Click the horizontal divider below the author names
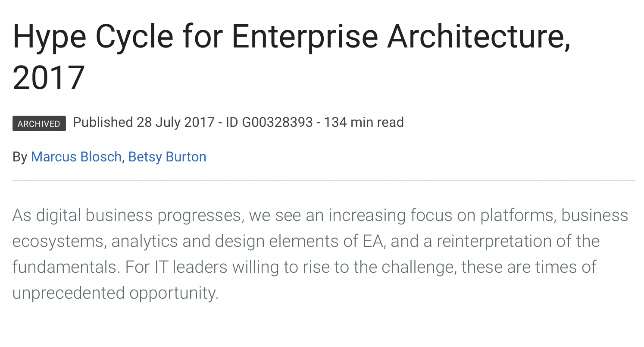The height and width of the screenshot is (347, 644). pos(324,181)
